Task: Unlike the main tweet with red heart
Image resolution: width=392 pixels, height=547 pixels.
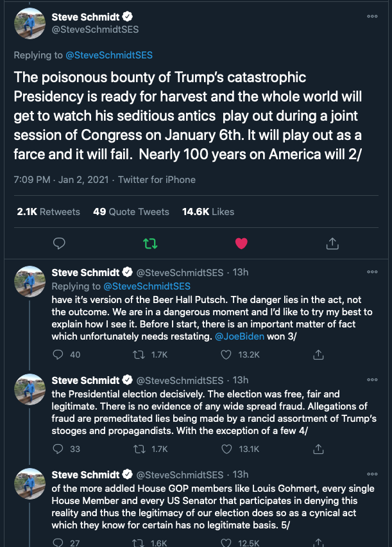Action: click(241, 243)
